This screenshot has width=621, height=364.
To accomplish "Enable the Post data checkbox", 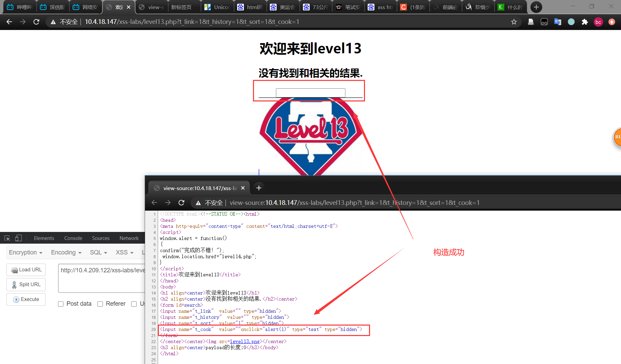I will coord(61,304).
